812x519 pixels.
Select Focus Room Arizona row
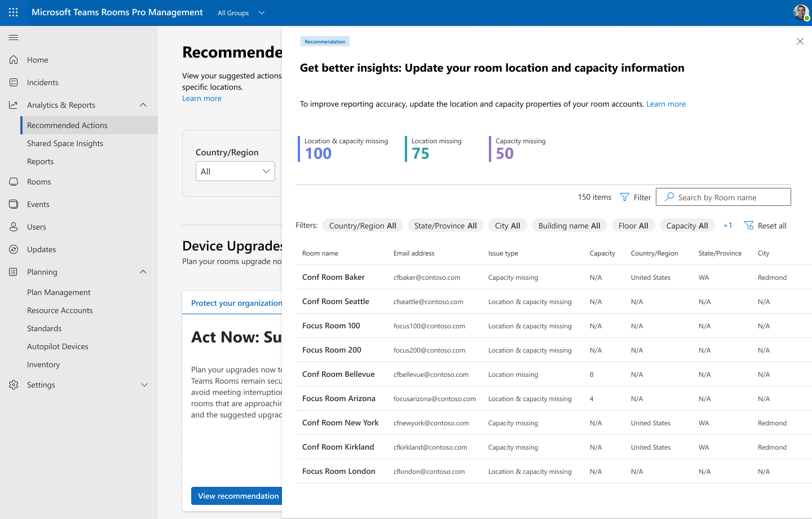click(x=554, y=398)
